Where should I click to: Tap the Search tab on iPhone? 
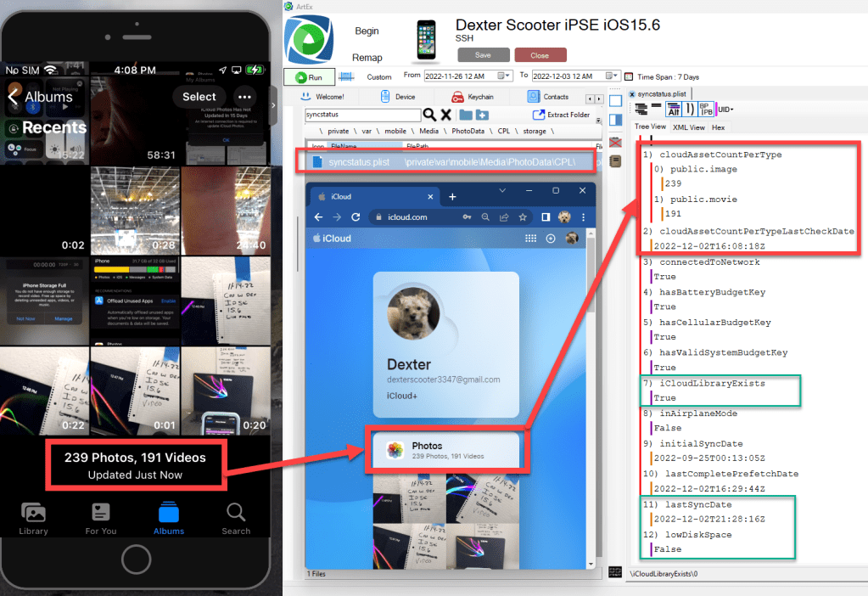[236, 519]
